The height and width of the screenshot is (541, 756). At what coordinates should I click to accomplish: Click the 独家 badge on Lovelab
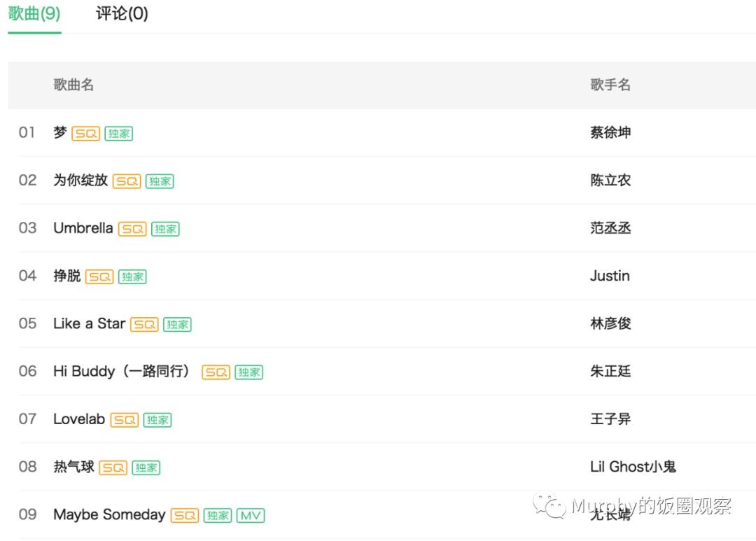click(157, 420)
